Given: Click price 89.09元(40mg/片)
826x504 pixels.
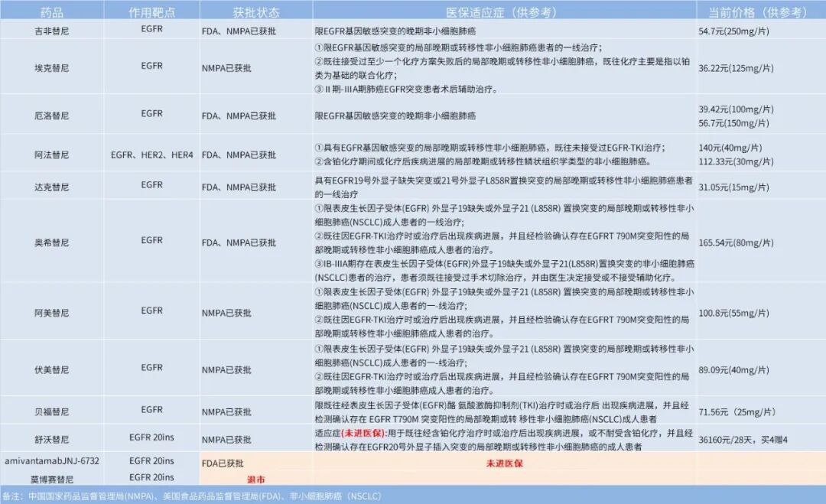Looking at the screenshot, I should coord(733,369).
